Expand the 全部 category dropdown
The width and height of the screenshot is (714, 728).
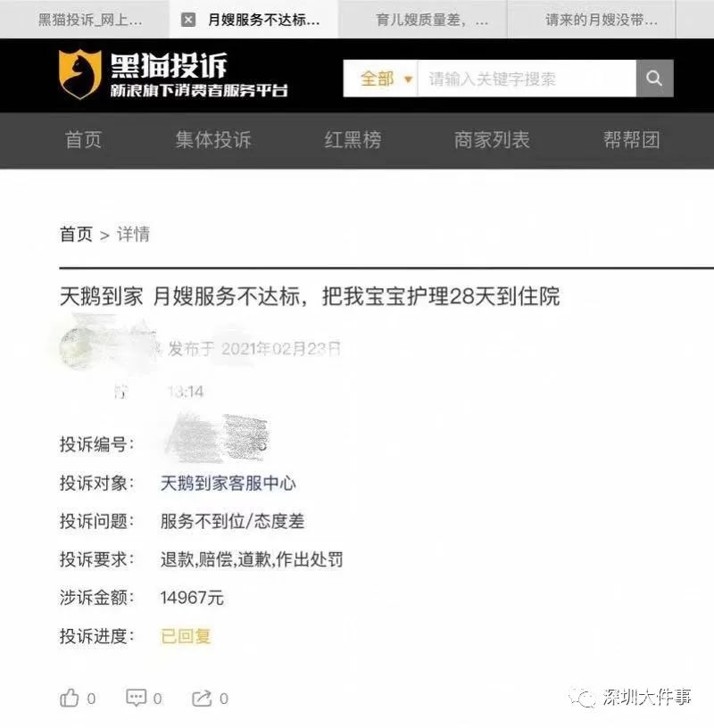[x=380, y=78]
